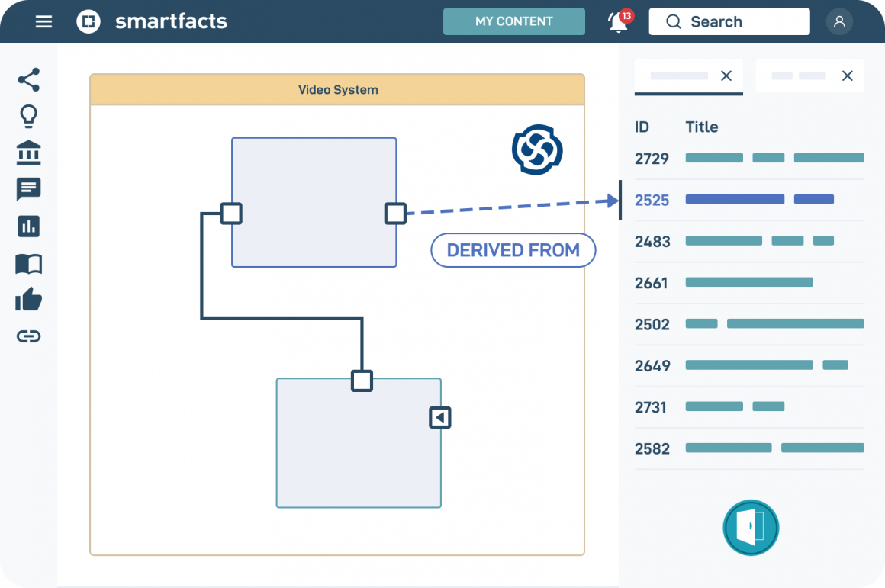Click the spinner icon inside Video System diagram
The width and height of the screenshot is (885, 588).
tap(536, 149)
